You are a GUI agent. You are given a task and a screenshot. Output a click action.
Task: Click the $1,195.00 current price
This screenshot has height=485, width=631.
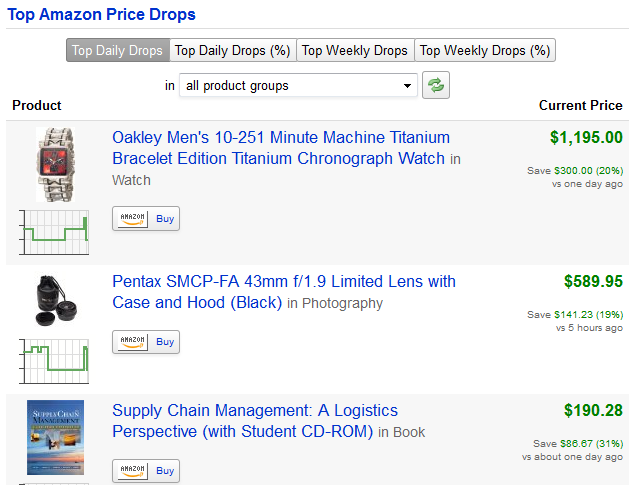click(586, 138)
